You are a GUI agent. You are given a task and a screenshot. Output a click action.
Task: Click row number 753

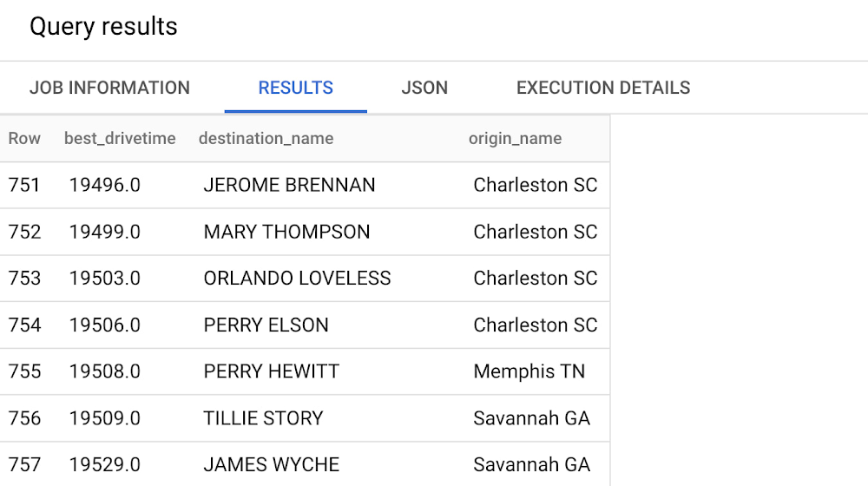point(24,279)
